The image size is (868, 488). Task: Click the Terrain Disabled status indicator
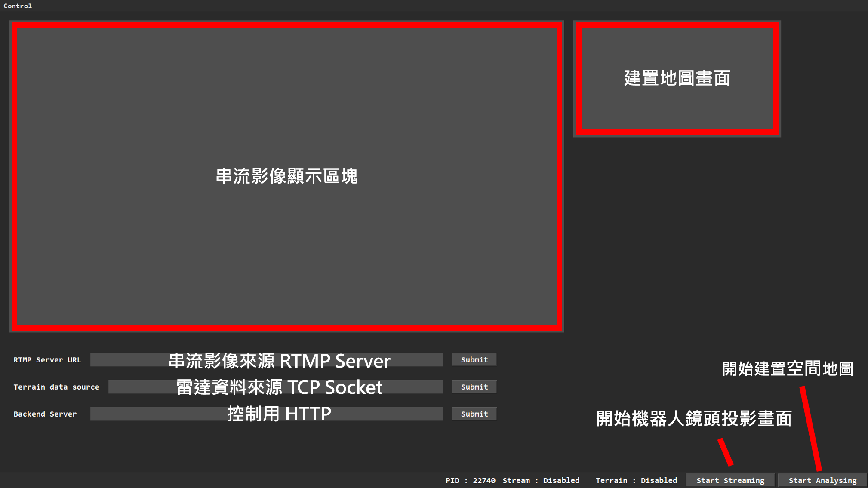(x=636, y=480)
